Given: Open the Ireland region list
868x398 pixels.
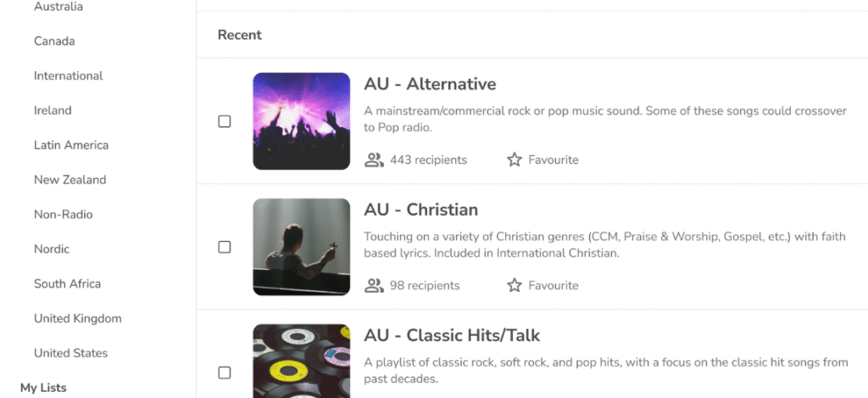Looking at the screenshot, I should tap(53, 110).
